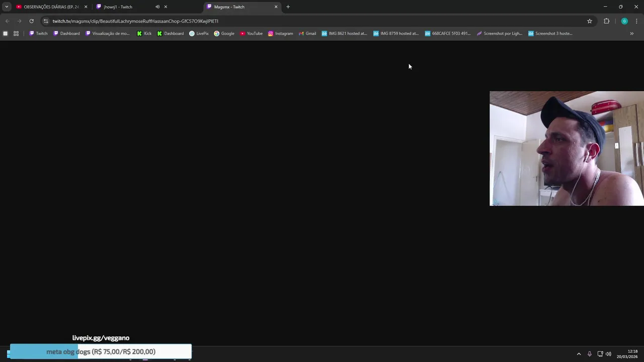
Task: Open the apps shortcut in bookmarks bar
Action: coord(6,34)
